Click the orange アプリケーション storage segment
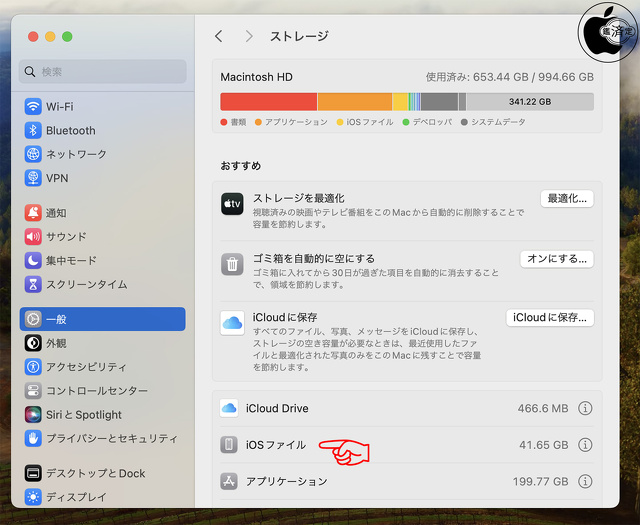640x525 pixels. tap(355, 102)
